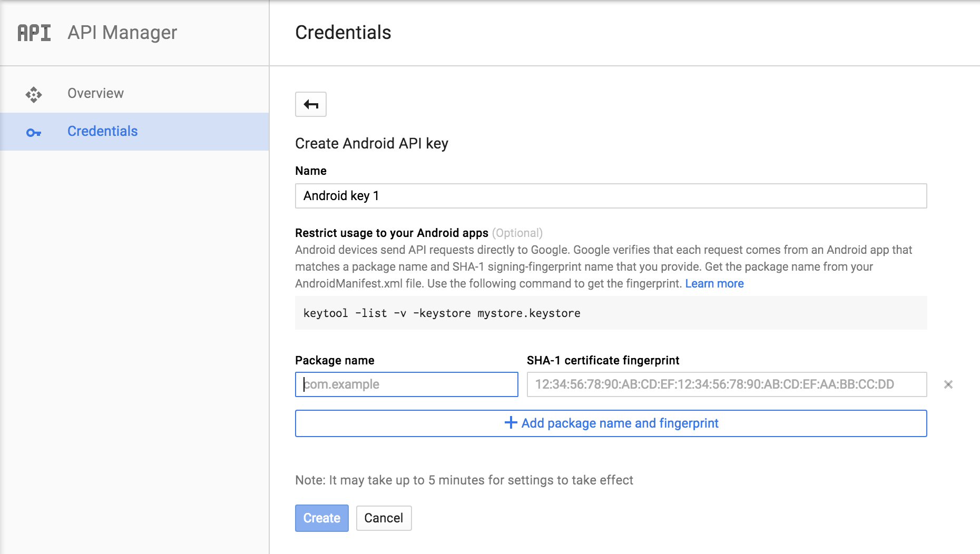The width and height of the screenshot is (980, 554).
Task: Open the Learn more link
Action: click(x=714, y=283)
